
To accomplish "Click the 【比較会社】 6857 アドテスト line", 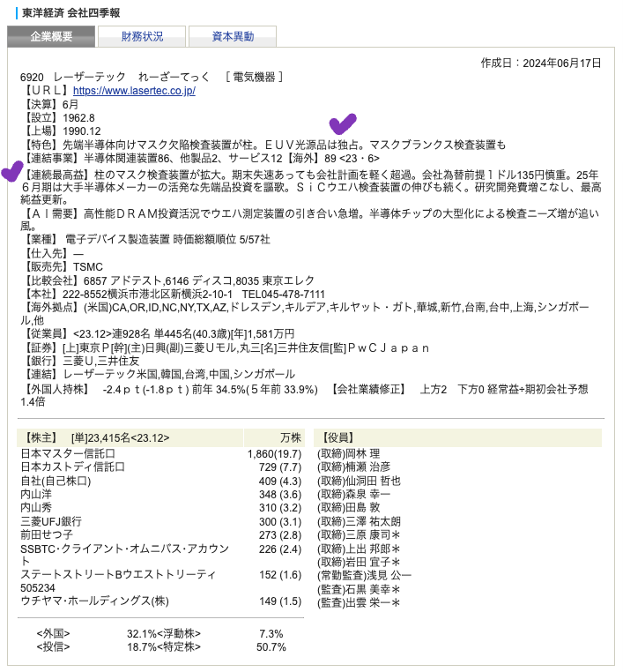I will tap(167, 280).
